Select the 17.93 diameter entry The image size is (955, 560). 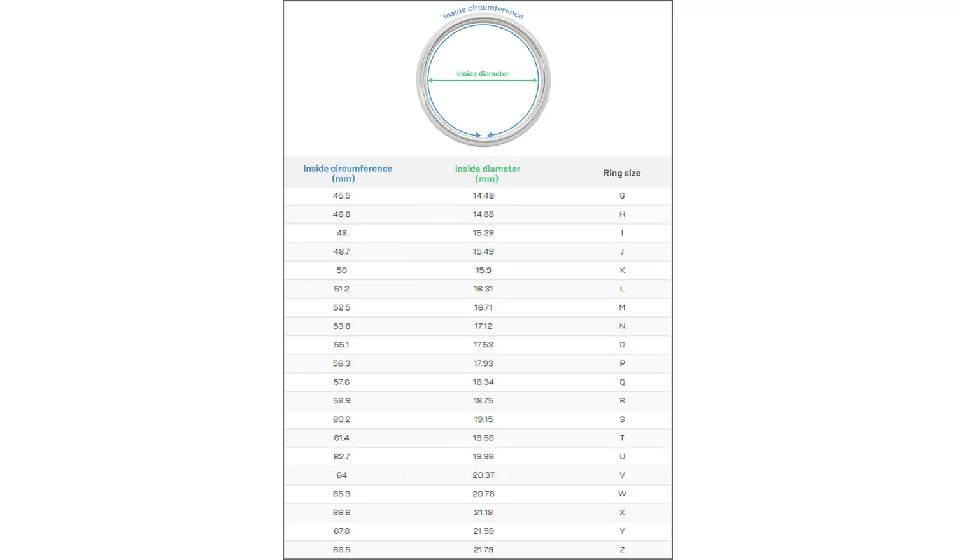[483, 363]
